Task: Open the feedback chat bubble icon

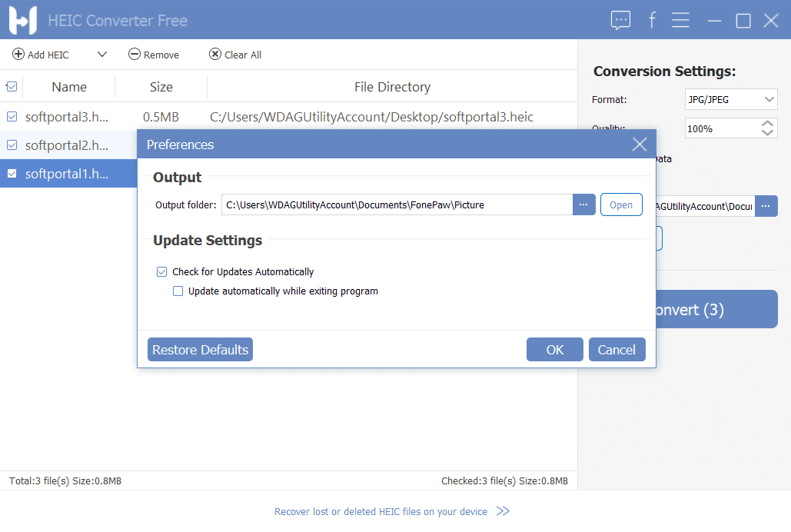Action: coord(620,21)
